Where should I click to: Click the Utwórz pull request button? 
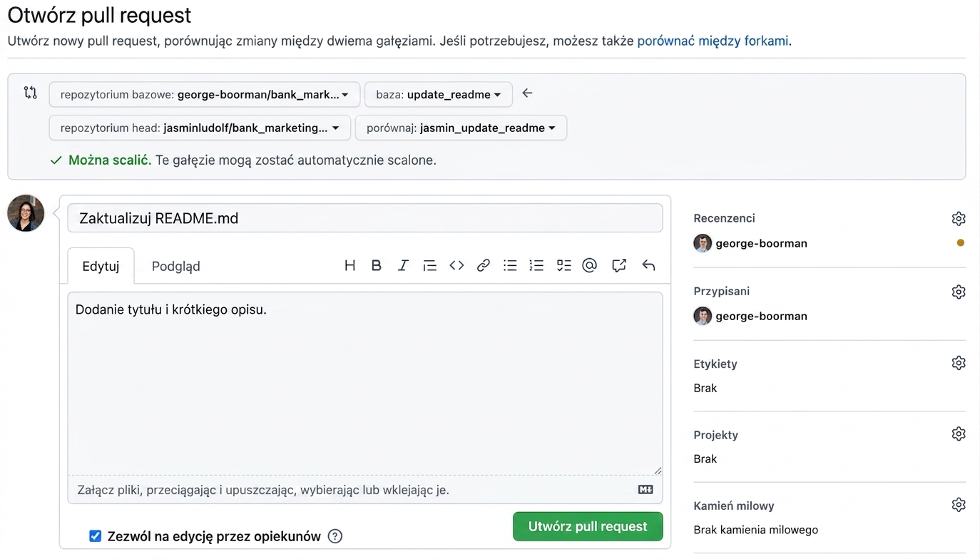tap(588, 527)
